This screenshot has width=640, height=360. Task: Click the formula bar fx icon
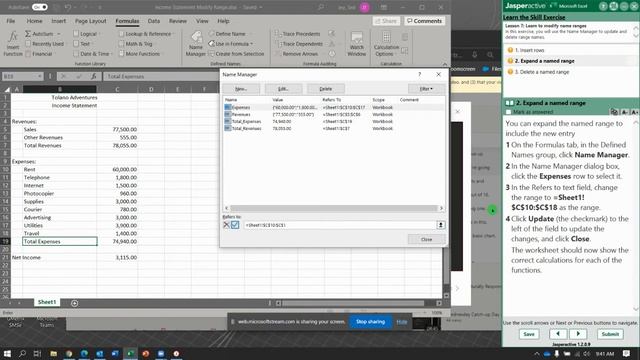(x=93, y=76)
